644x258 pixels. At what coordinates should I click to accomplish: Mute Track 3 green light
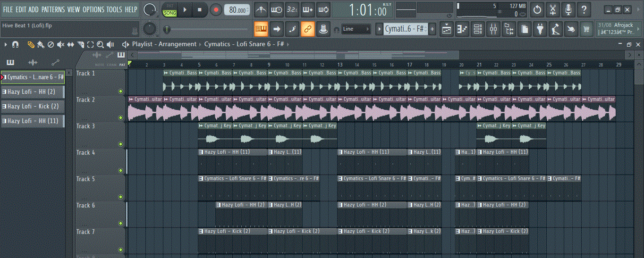(120, 144)
